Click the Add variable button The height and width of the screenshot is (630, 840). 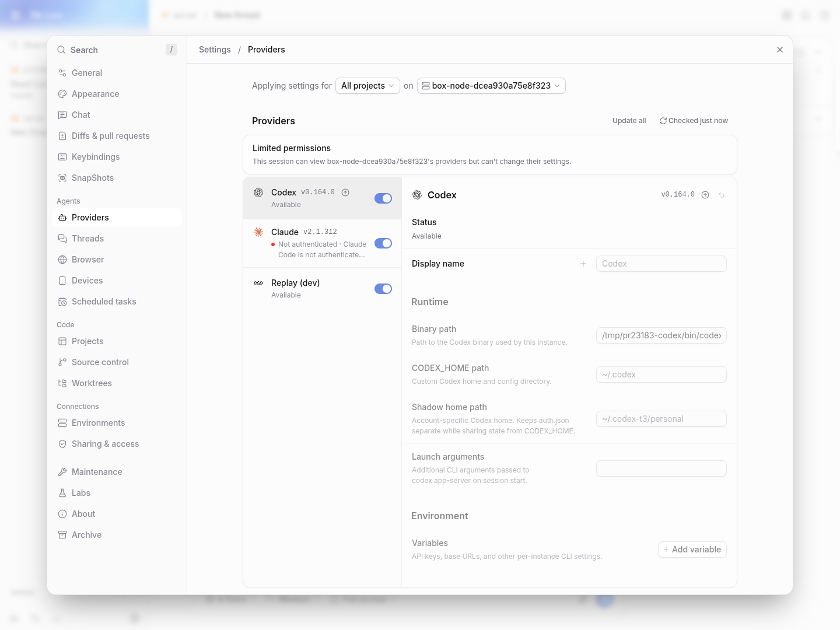point(692,549)
